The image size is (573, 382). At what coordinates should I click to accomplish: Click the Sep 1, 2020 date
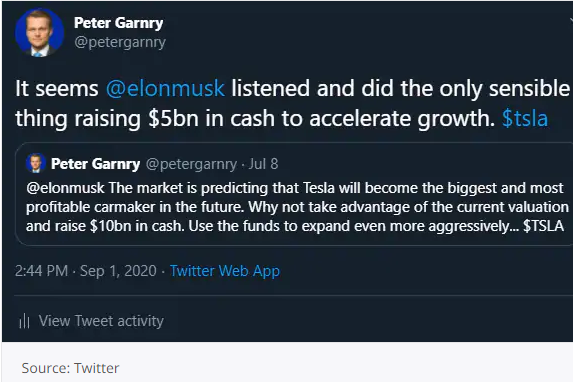pos(118,271)
